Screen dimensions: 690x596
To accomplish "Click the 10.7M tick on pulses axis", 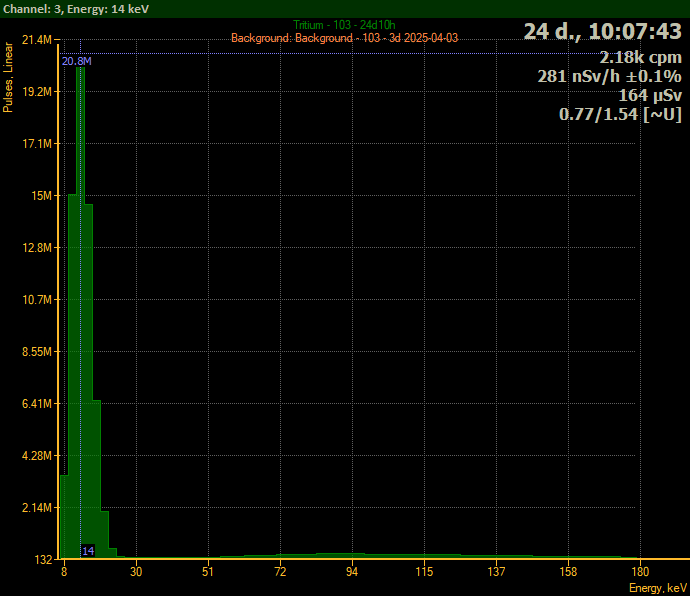I will pos(37,300).
